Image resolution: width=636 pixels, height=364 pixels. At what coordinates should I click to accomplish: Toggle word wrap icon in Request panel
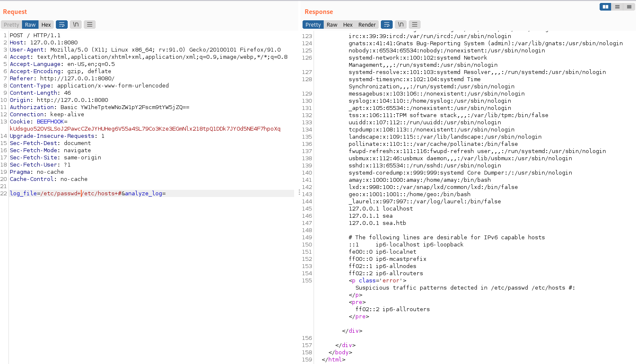62,25
